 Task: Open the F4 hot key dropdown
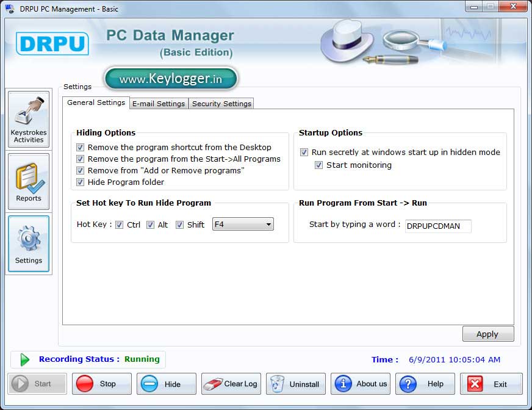pos(243,224)
